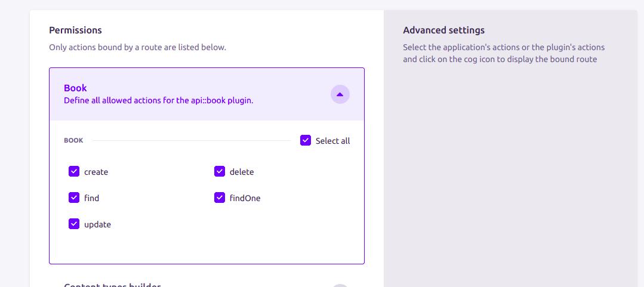Untick the find action checkbox
Viewport: 644px width, 287px height.
click(74, 197)
